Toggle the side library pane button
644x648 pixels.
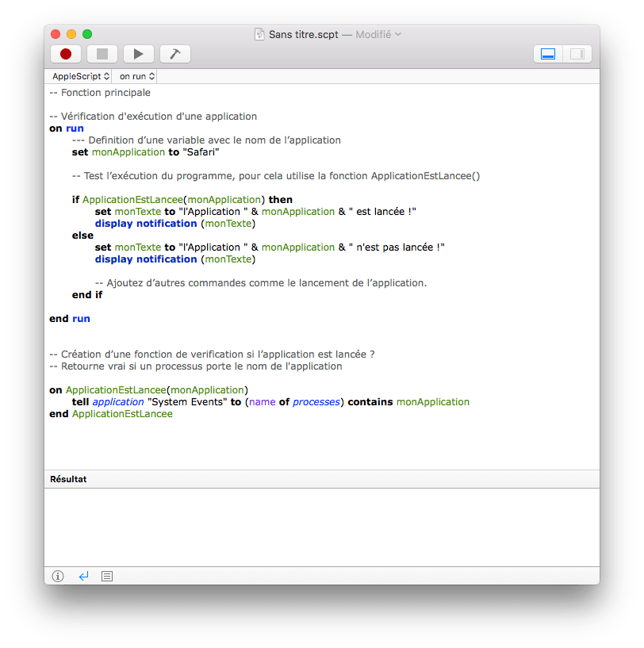pyautogui.click(x=577, y=54)
